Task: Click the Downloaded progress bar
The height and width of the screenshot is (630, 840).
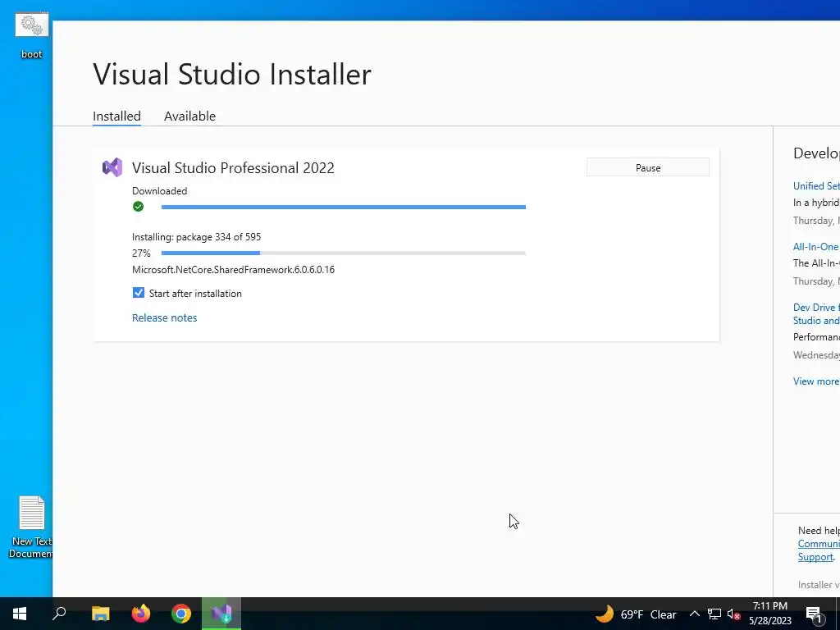Action: point(344,207)
